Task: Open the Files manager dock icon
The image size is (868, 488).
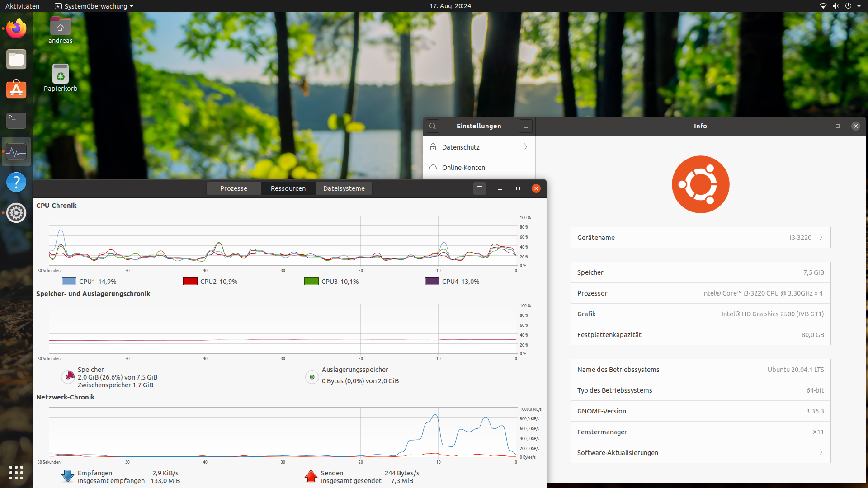Action: 16,59
